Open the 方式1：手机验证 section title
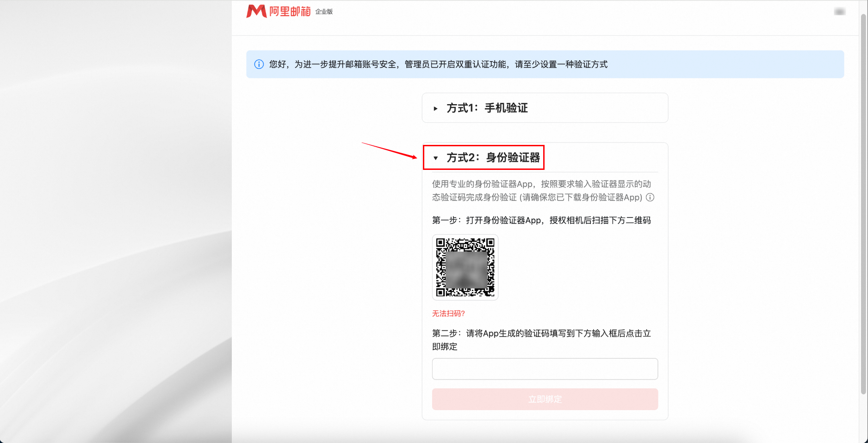The height and width of the screenshot is (443, 868). tap(487, 108)
